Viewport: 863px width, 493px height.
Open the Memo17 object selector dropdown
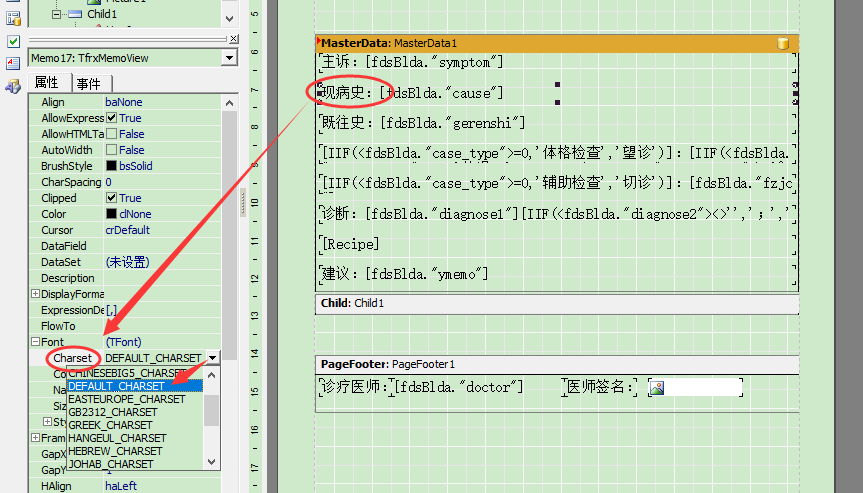point(229,58)
